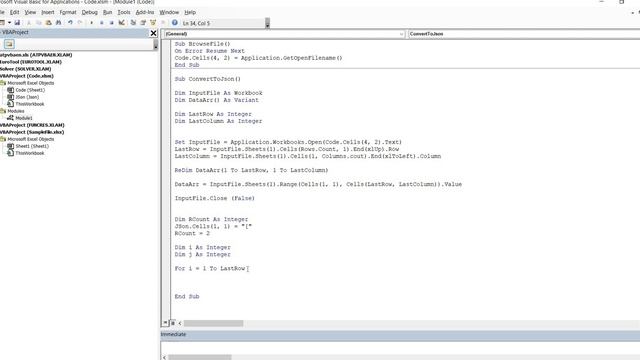Open Project Explorer via toolbar icon

(x=133, y=23)
